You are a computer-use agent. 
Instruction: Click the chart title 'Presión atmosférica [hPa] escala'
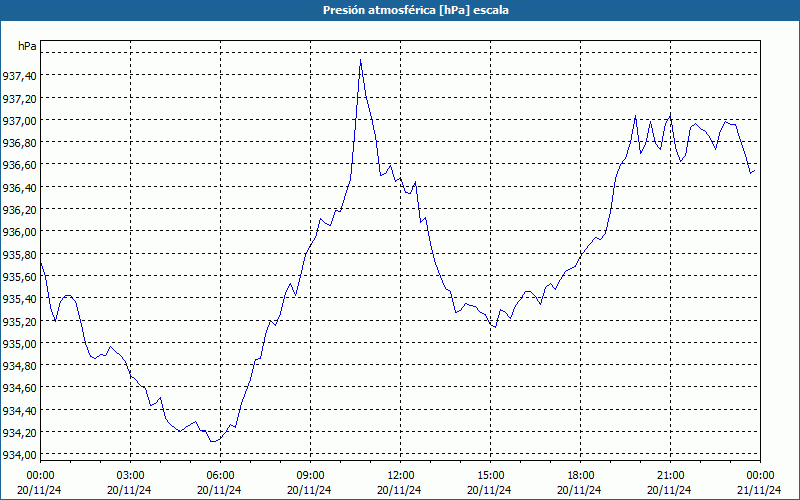point(415,10)
